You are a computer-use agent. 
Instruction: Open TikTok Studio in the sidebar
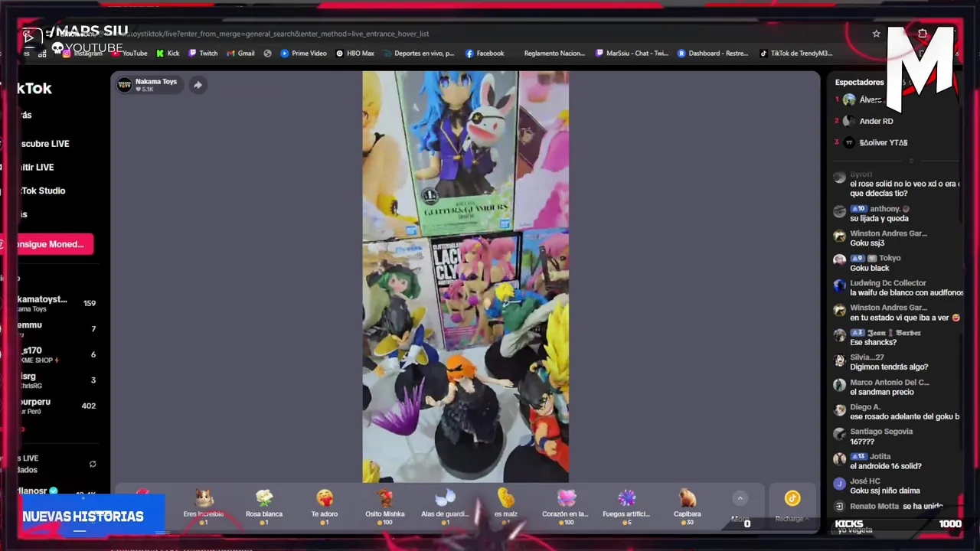42,191
